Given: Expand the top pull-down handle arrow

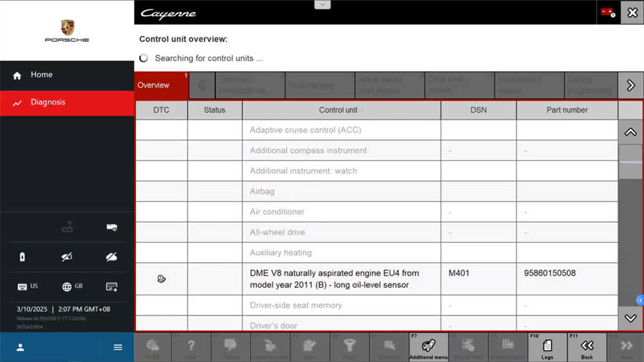Looking at the screenshot, I should (322, 5).
